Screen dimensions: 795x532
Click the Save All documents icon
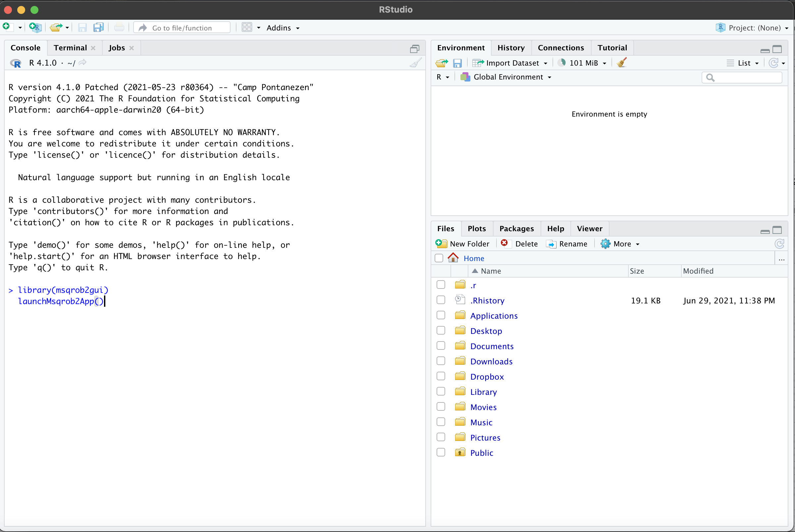[98, 27]
